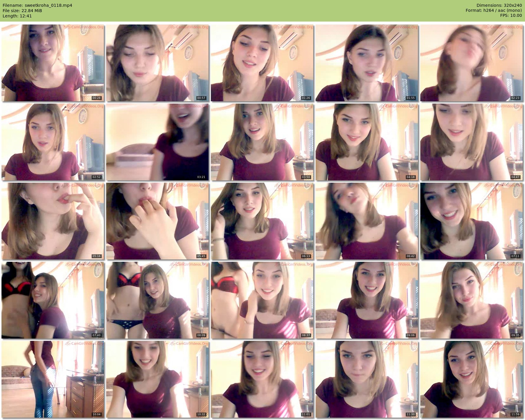Select the 'Format: h264 / aac (mono)' text

pyautogui.click(x=494, y=11)
